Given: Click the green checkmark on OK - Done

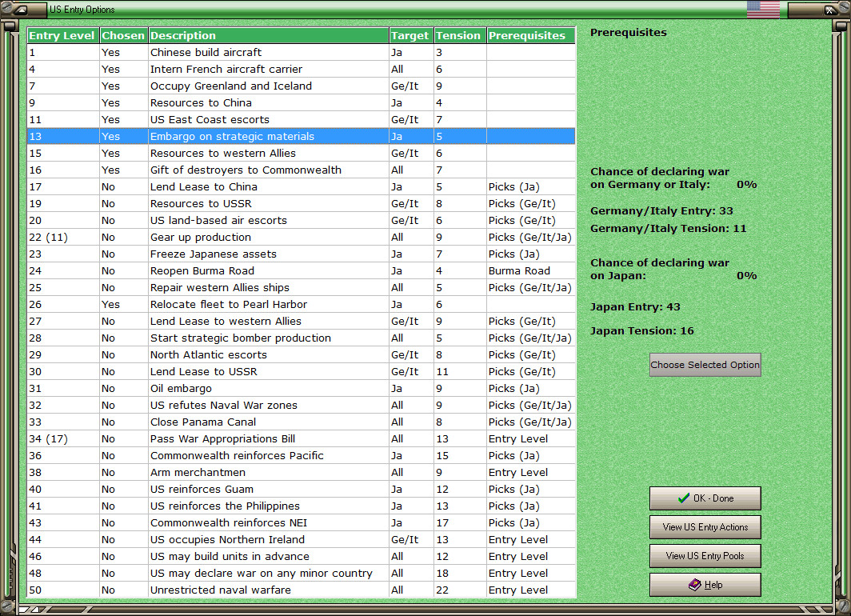Looking at the screenshot, I should 684,498.
